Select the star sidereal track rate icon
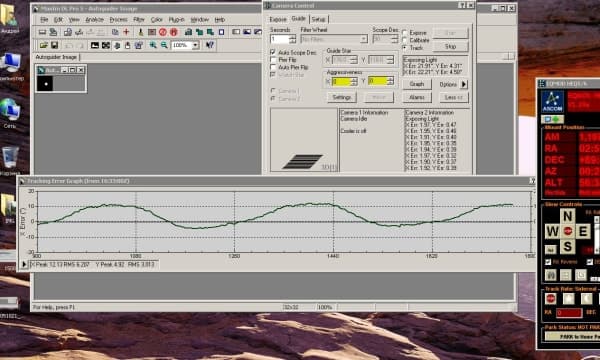Screen dimensions: 600x360 pyautogui.click(x=568, y=298)
